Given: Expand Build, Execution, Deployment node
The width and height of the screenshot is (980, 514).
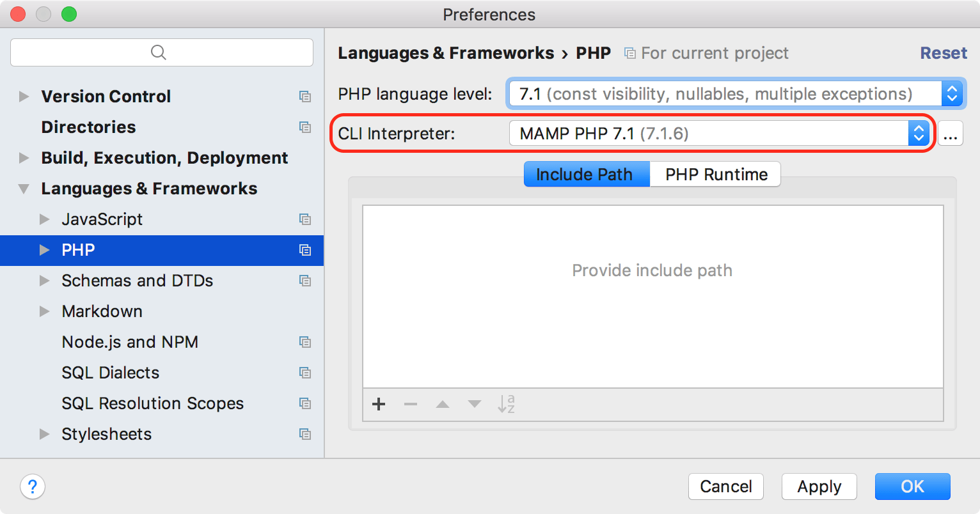Looking at the screenshot, I should click(24, 158).
